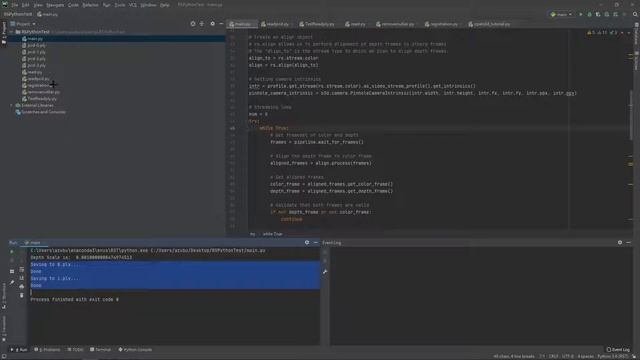This screenshot has height=360, width=640.
Task: Open the TODO tool window button
Action: tap(76, 350)
